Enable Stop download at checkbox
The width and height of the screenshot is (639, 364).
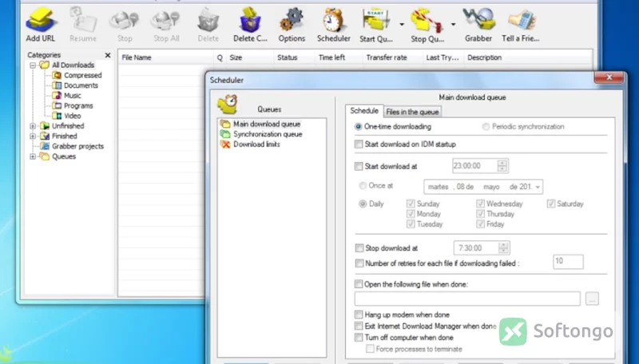[359, 248]
